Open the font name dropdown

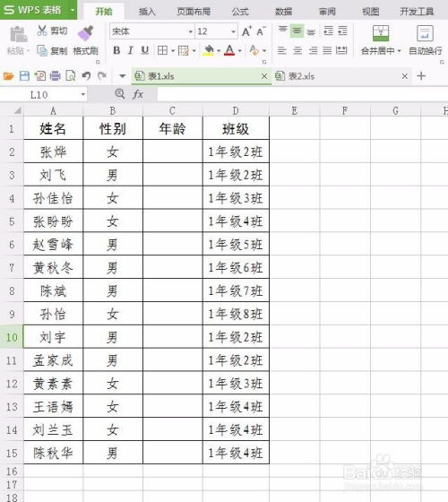point(191,31)
